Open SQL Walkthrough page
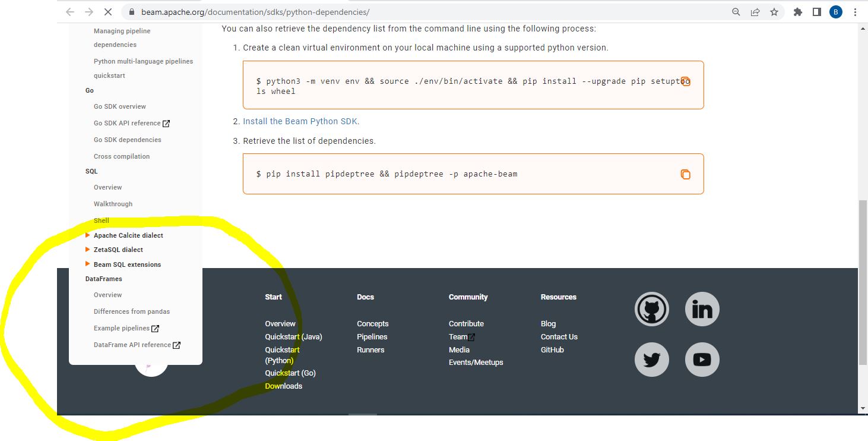Viewport: 868px width, 441px height. tap(113, 204)
